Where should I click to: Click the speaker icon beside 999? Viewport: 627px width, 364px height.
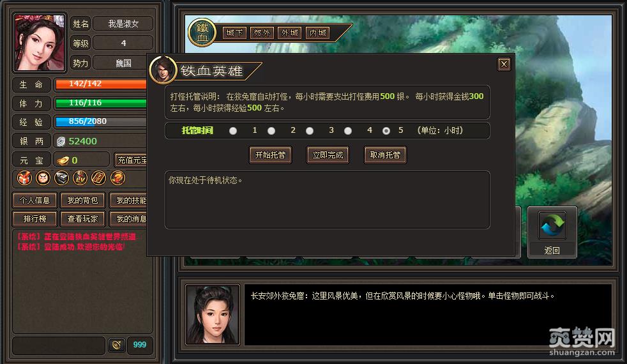117,345
